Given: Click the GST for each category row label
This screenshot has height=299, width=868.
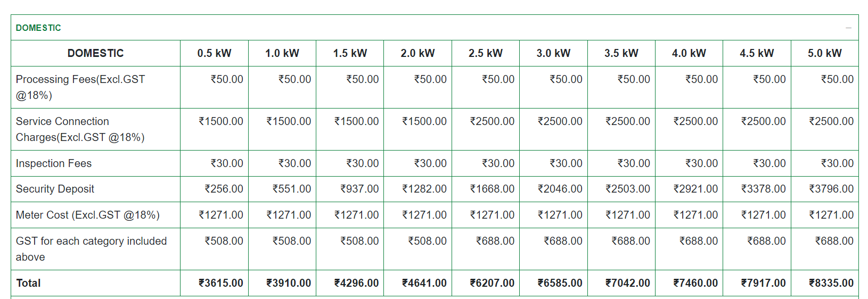Looking at the screenshot, I should click(x=92, y=249).
